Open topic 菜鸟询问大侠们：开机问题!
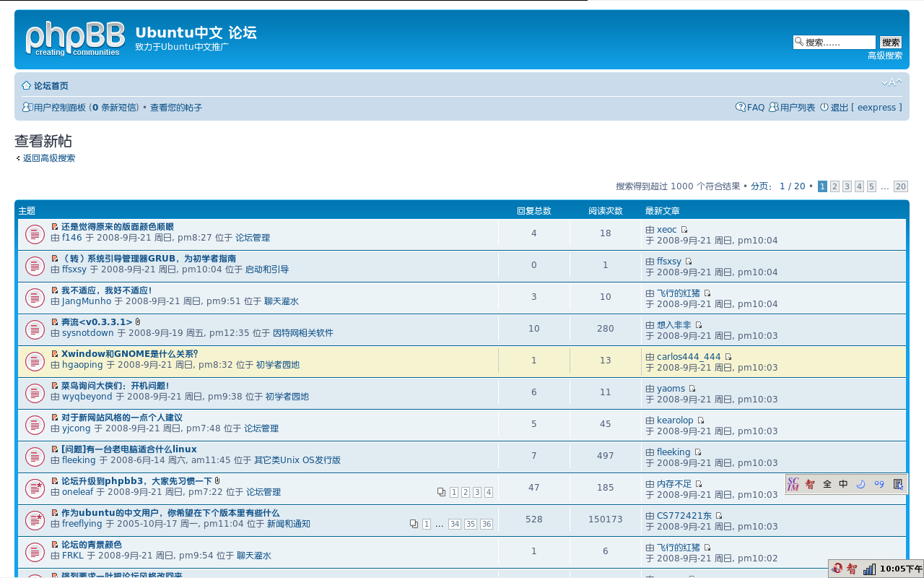The height and width of the screenshot is (578, 924). (115, 386)
